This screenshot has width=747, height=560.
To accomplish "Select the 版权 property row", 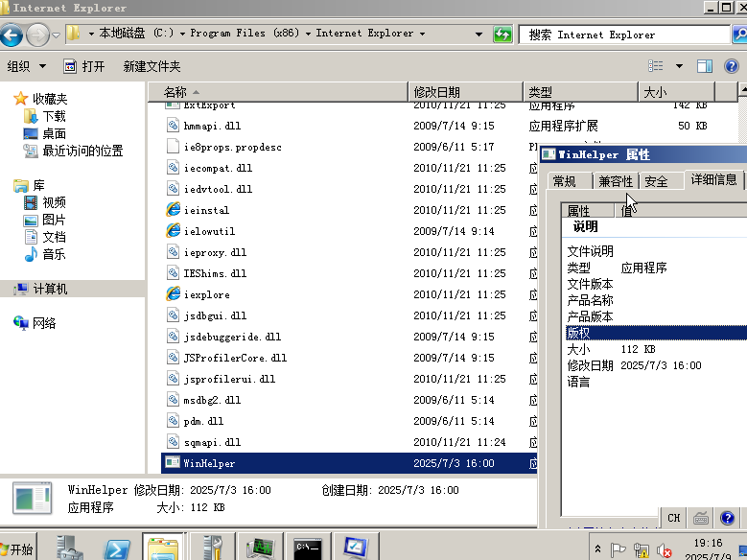I will pos(656,333).
